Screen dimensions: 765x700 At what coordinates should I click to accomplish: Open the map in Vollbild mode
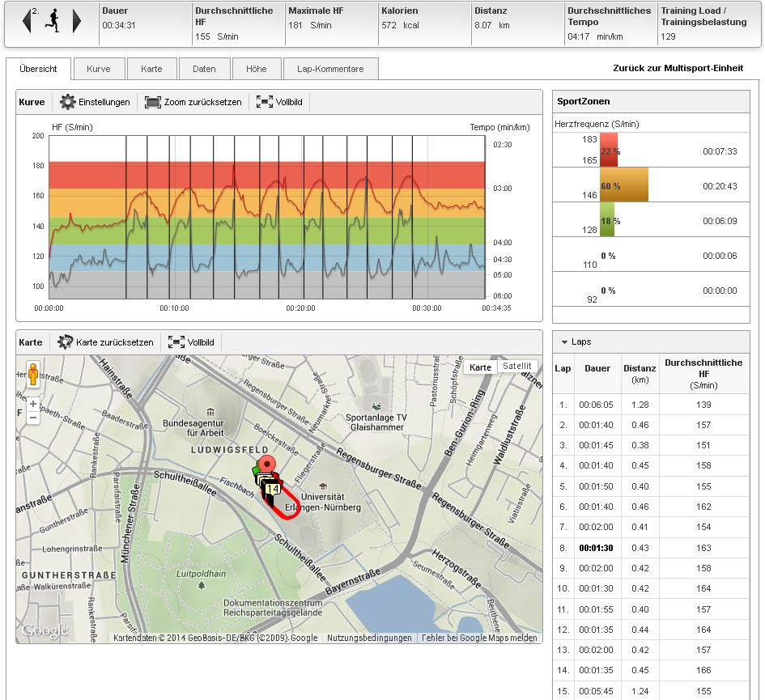191,342
